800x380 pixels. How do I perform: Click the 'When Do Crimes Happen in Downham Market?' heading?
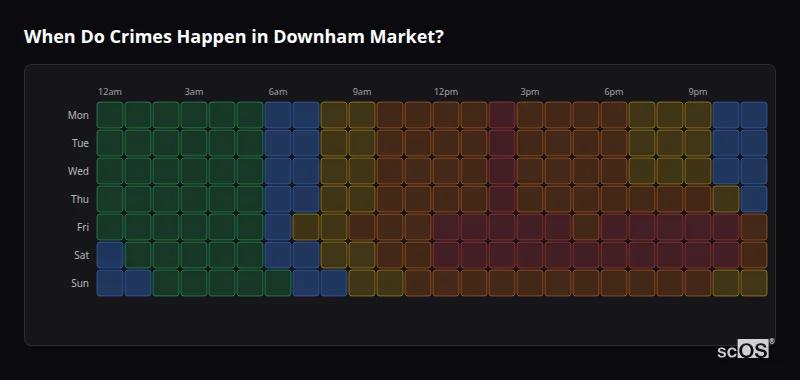233,37
